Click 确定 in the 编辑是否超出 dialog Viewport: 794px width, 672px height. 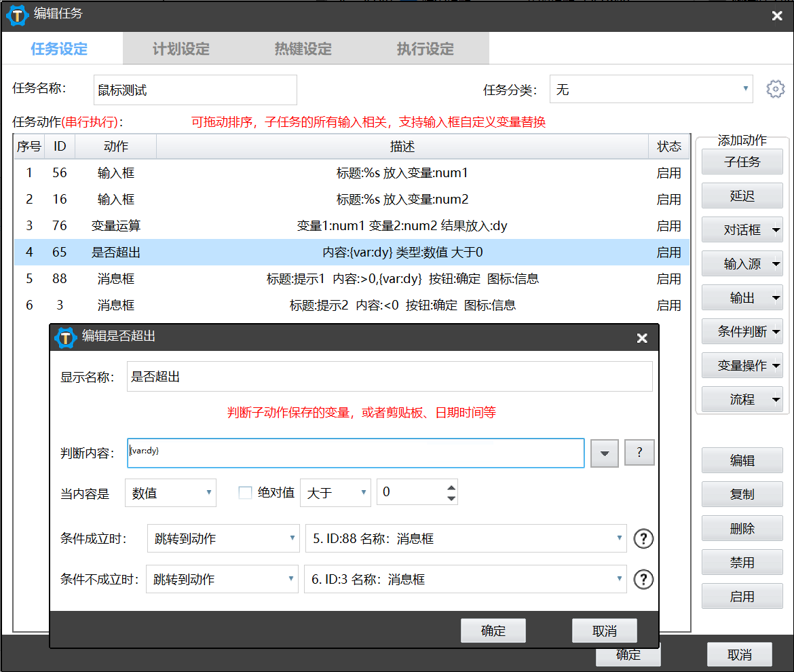tap(493, 631)
